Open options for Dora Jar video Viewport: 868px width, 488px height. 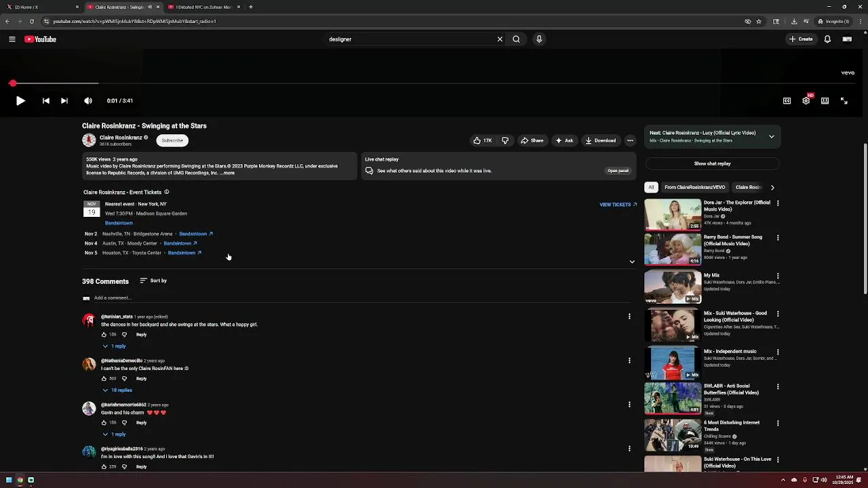pos(778,203)
